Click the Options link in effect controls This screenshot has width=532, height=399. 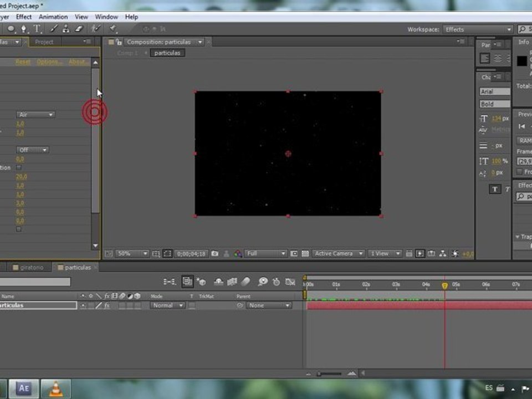tap(49, 62)
